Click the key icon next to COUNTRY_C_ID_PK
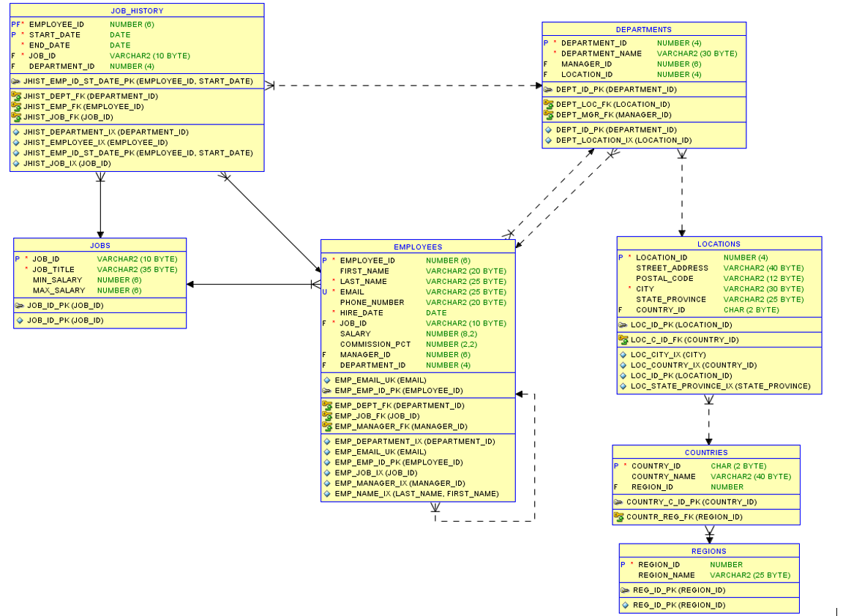The image size is (843, 616). (x=620, y=502)
